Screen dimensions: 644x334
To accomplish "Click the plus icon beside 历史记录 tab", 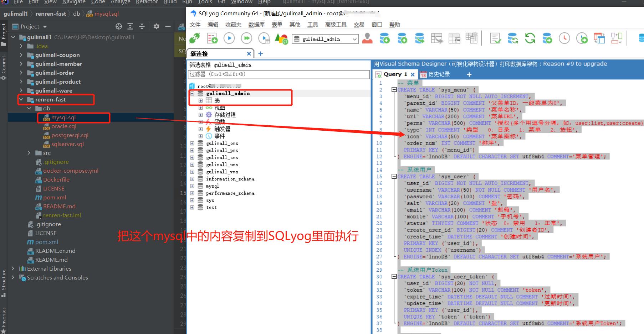I will tap(469, 74).
